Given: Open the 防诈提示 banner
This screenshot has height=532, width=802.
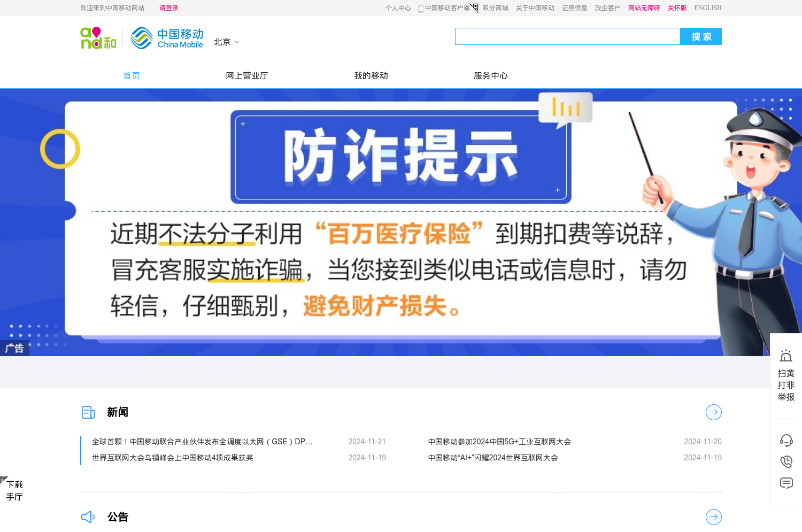Looking at the screenshot, I should pos(401,222).
